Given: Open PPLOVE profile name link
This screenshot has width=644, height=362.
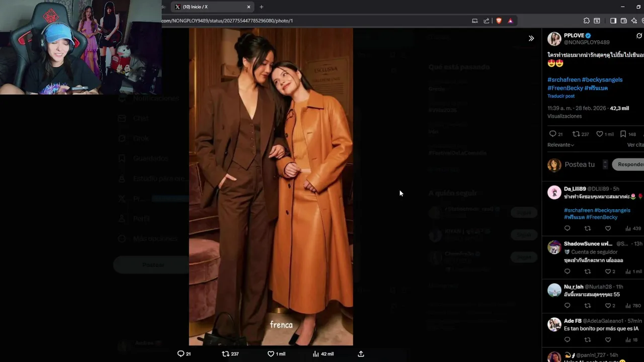Looking at the screenshot, I should pyautogui.click(x=574, y=35).
